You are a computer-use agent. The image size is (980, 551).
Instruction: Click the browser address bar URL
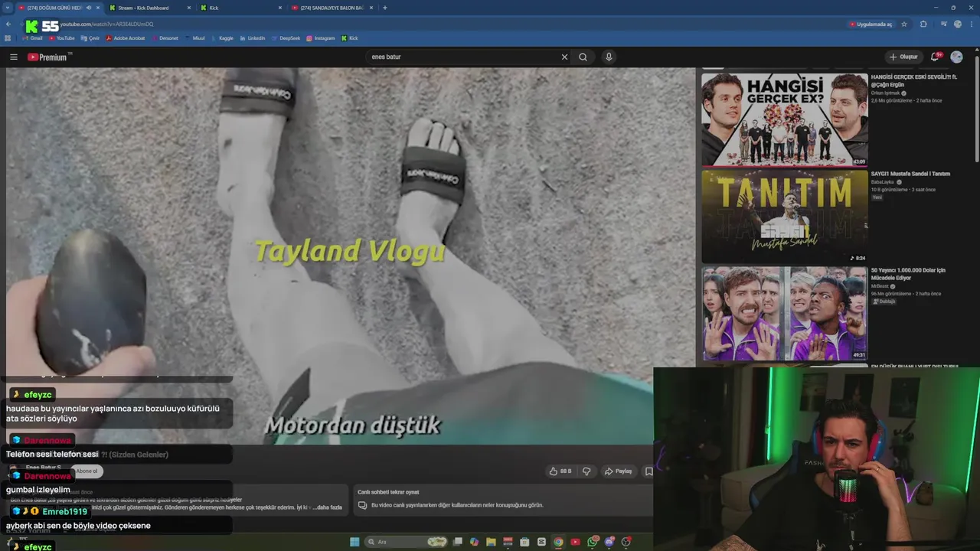coord(106,24)
